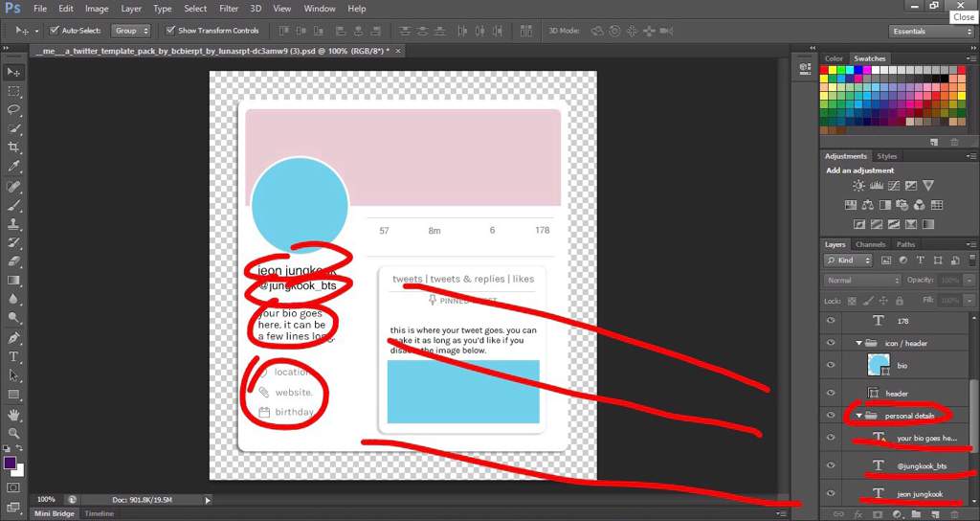The height and width of the screenshot is (521, 980).
Task: Add a Hue/Saturation adjustment
Action: pos(850,205)
